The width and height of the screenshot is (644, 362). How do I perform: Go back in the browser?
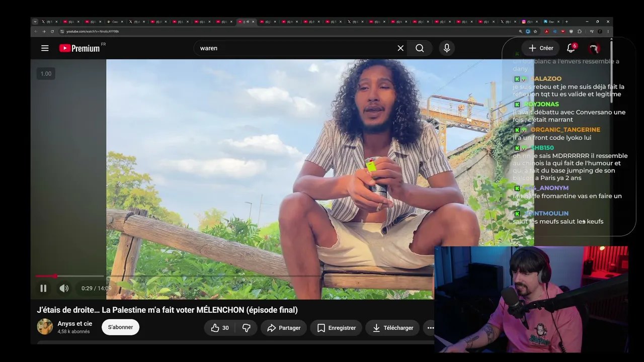coord(36,31)
